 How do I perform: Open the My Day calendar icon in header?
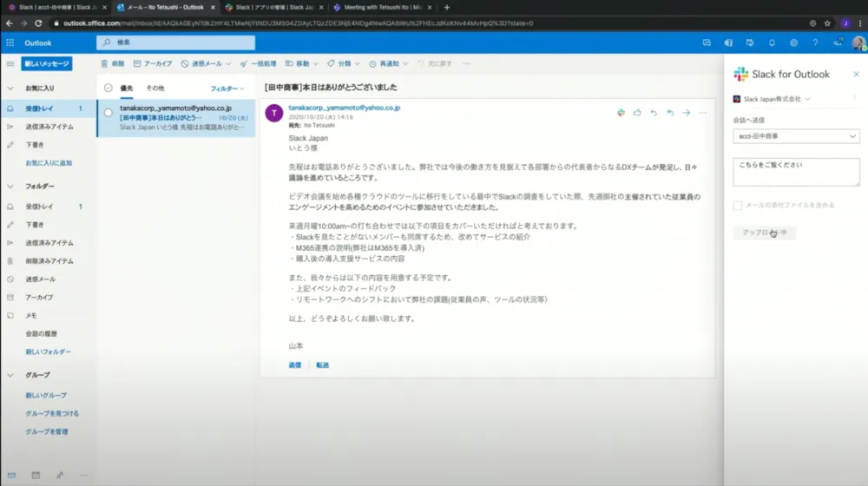pos(750,43)
